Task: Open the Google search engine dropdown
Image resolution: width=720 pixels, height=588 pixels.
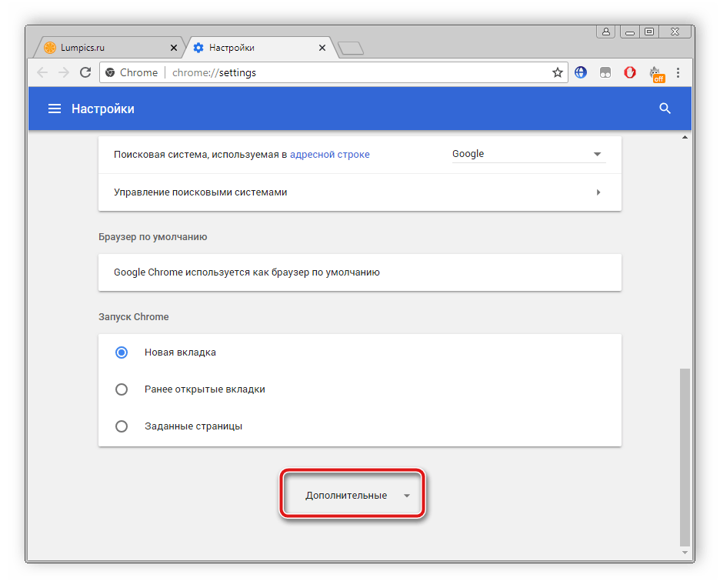Action: [528, 154]
